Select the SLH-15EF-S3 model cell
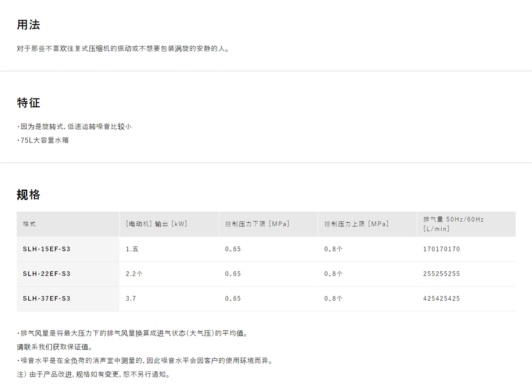 pos(47,249)
